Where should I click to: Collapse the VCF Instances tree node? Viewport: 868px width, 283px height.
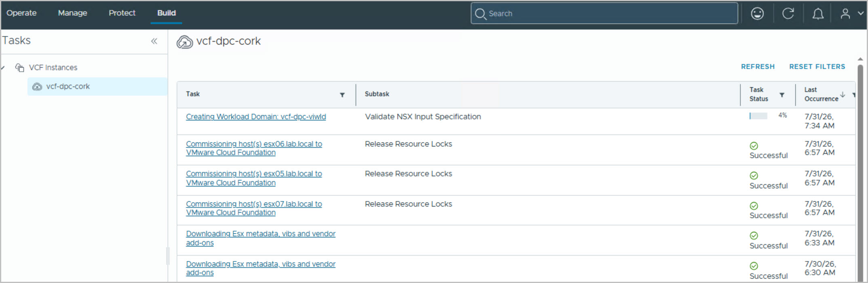(3, 68)
